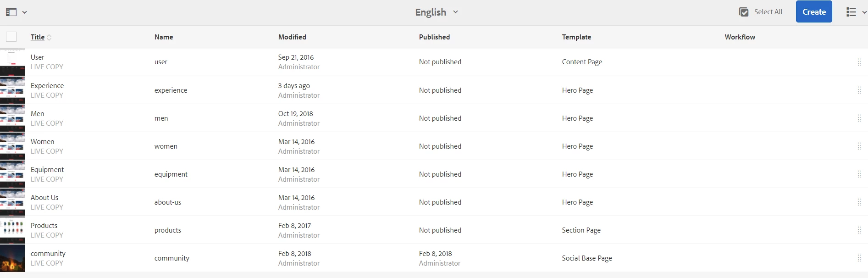Click the Template column header
The width and height of the screenshot is (868, 278).
tap(576, 37)
